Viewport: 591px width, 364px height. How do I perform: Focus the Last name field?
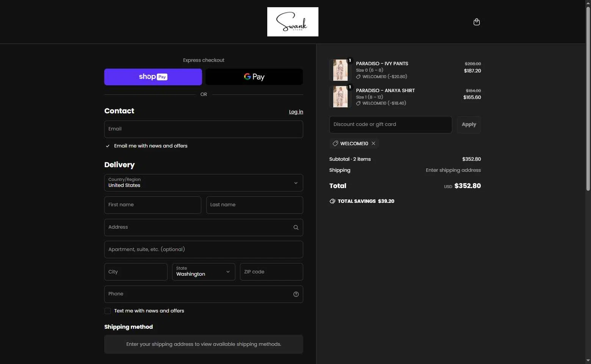[255, 205]
